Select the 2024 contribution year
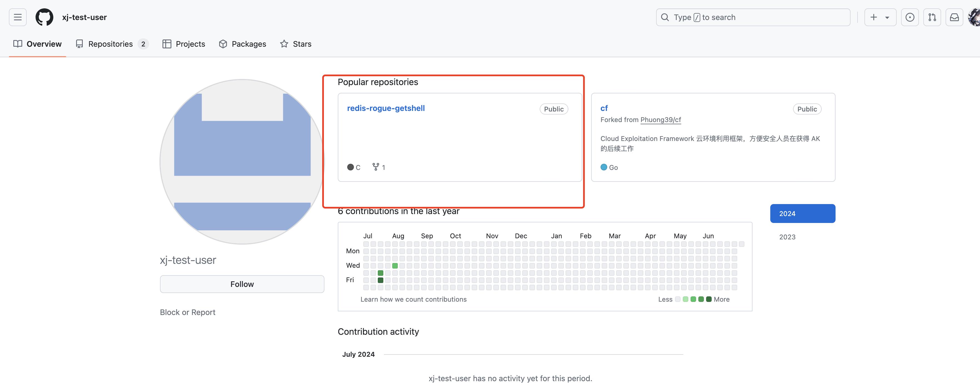Viewport: 980px width, 392px height. pos(802,214)
